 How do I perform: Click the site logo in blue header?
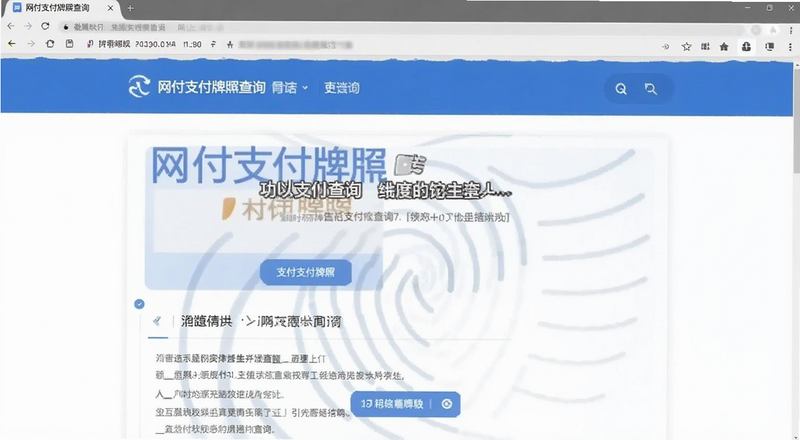[139, 86]
